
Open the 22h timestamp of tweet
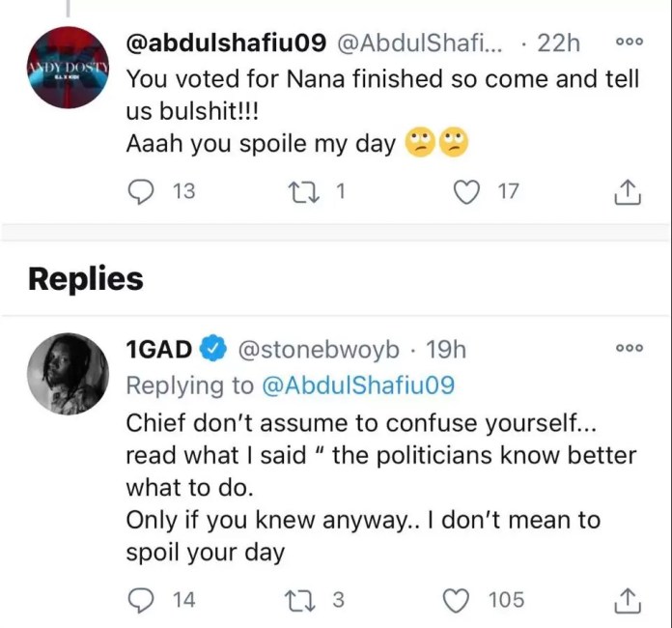pos(558,43)
